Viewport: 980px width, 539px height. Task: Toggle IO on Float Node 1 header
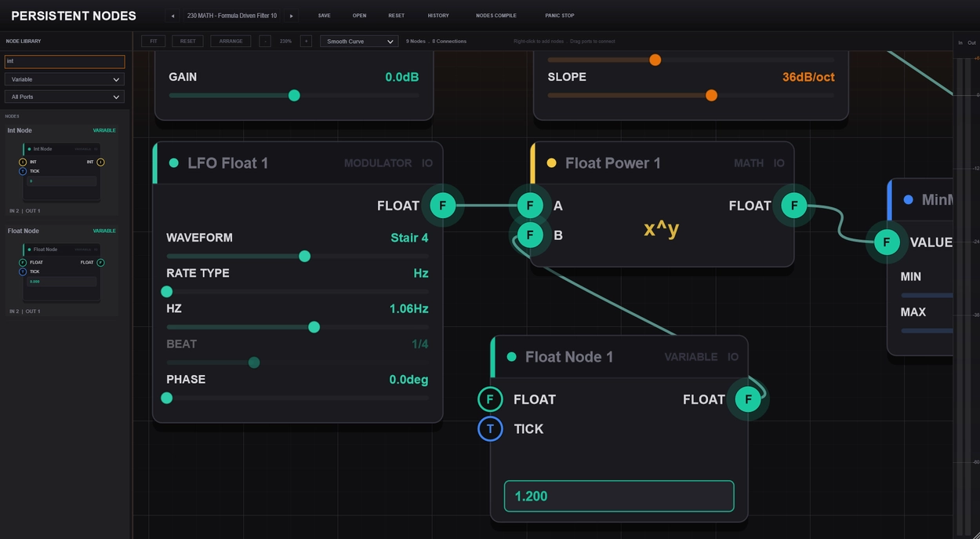[x=733, y=357]
